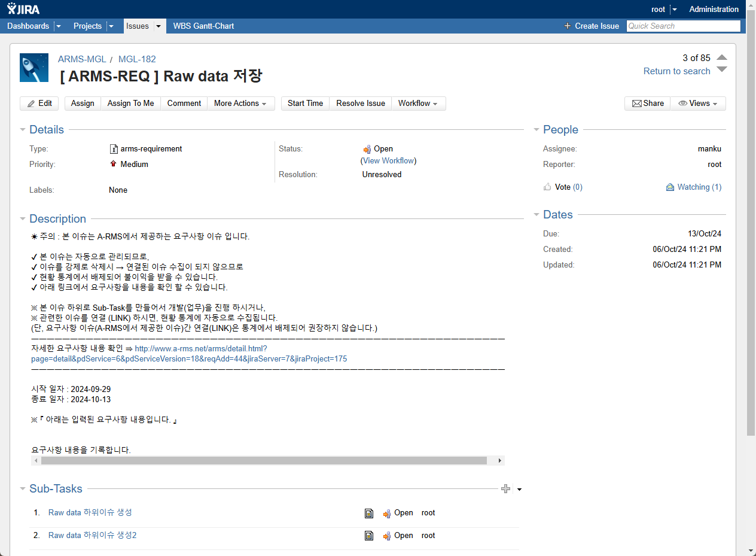756x556 pixels.
Task: Click the add sub-task plus icon
Action: point(506,489)
